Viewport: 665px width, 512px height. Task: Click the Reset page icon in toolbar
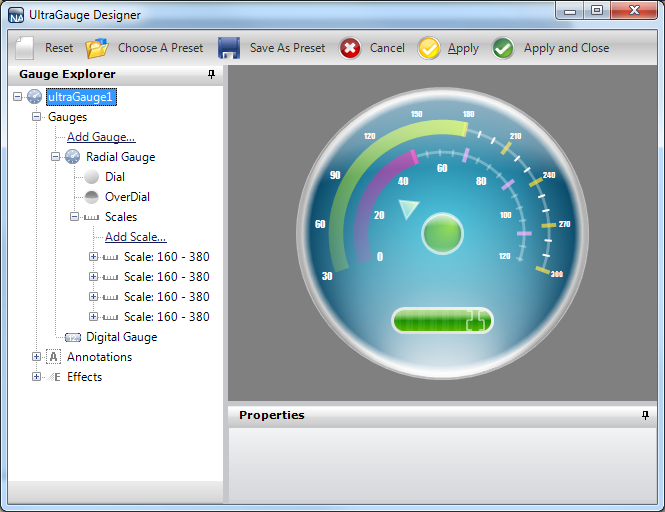pyautogui.click(x=24, y=48)
